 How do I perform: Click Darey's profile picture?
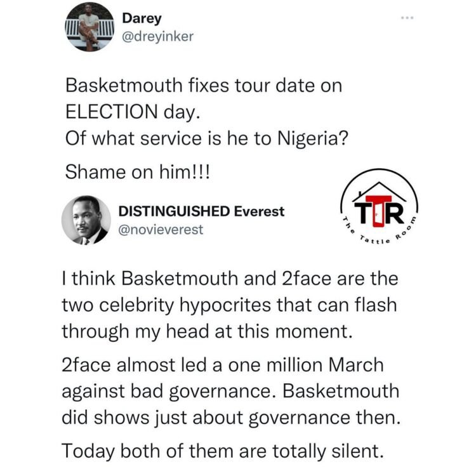coord(88,28)
